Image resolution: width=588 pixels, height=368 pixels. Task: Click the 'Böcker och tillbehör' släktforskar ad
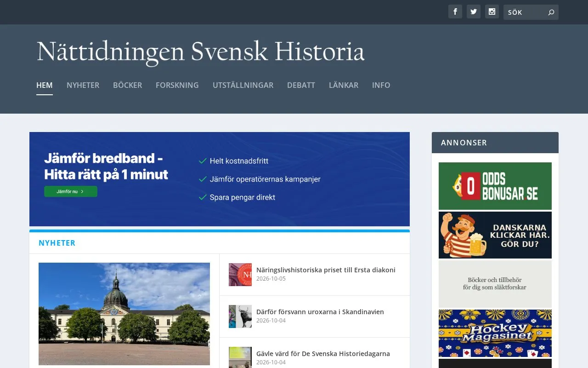(495, 284)
